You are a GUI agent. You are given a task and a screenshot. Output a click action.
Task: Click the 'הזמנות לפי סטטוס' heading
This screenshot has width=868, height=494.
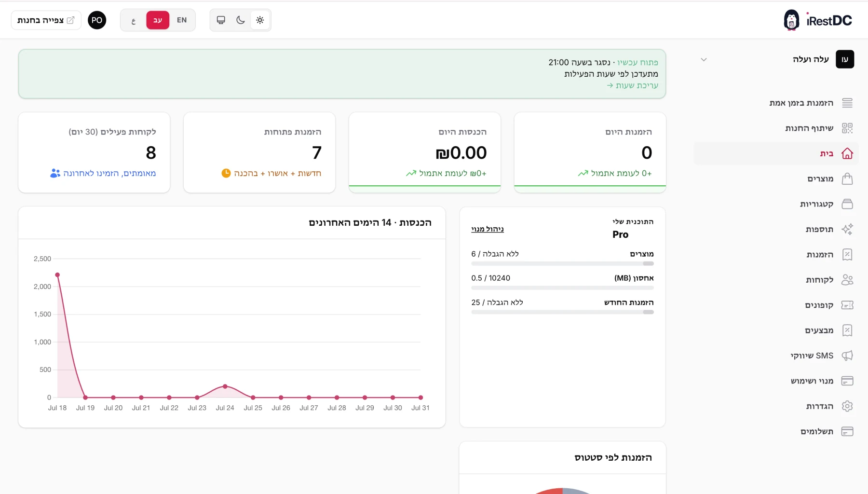click(x=613, y=458)
